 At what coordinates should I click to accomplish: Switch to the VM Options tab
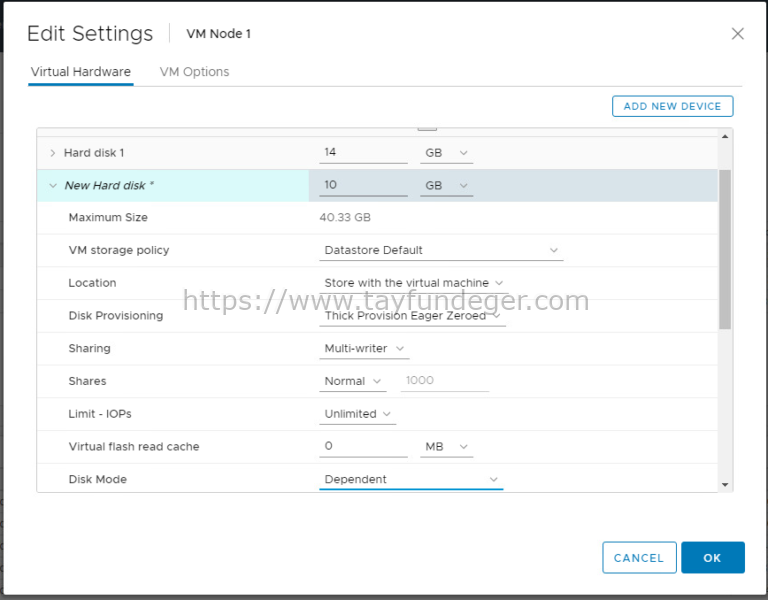tap(194, 72)
